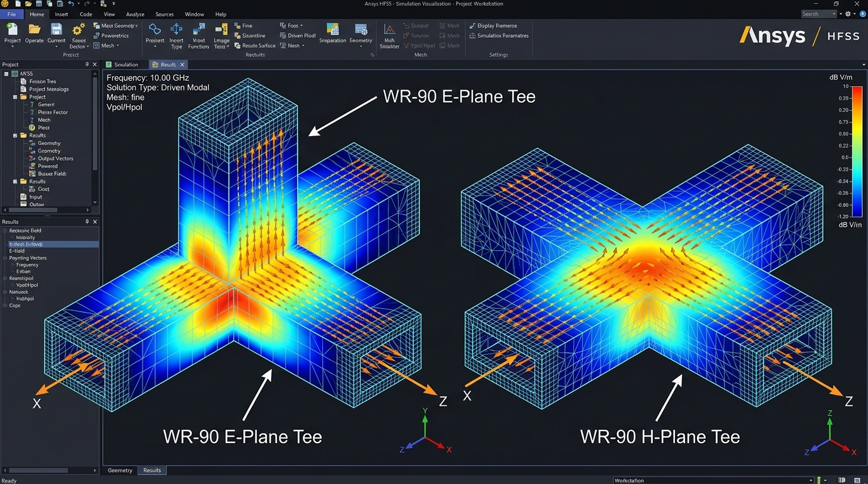Click the Resute Surface ribbon item
The width and height of the screenshot is (868, 484).
[x=255, y=45]
